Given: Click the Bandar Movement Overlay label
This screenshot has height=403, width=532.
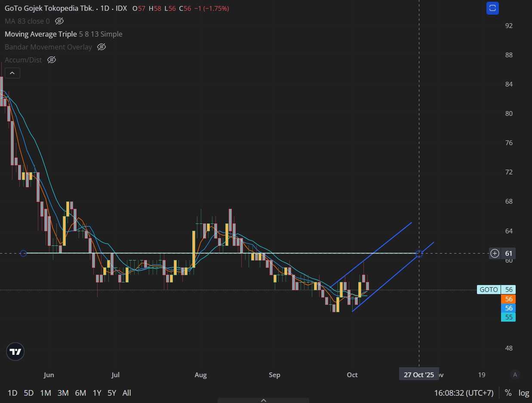Looking at the screenshot, I should 48,47.
